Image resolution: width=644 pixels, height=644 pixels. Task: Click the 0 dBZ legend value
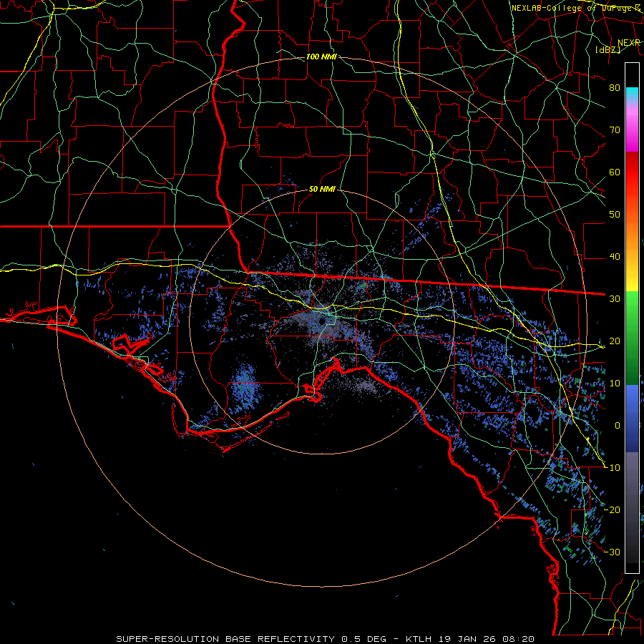[618, 426]
